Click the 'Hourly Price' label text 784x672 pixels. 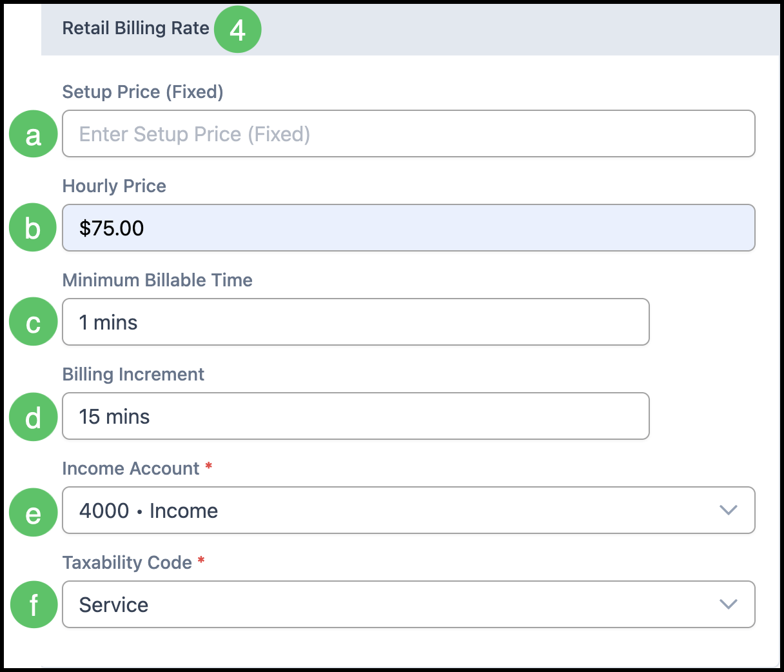(x=114, y=186)
